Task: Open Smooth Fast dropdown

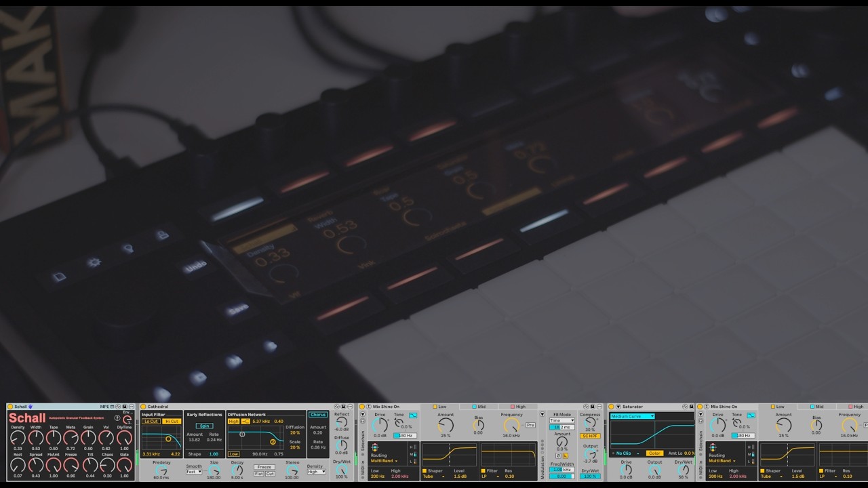Action: (194, 472)
